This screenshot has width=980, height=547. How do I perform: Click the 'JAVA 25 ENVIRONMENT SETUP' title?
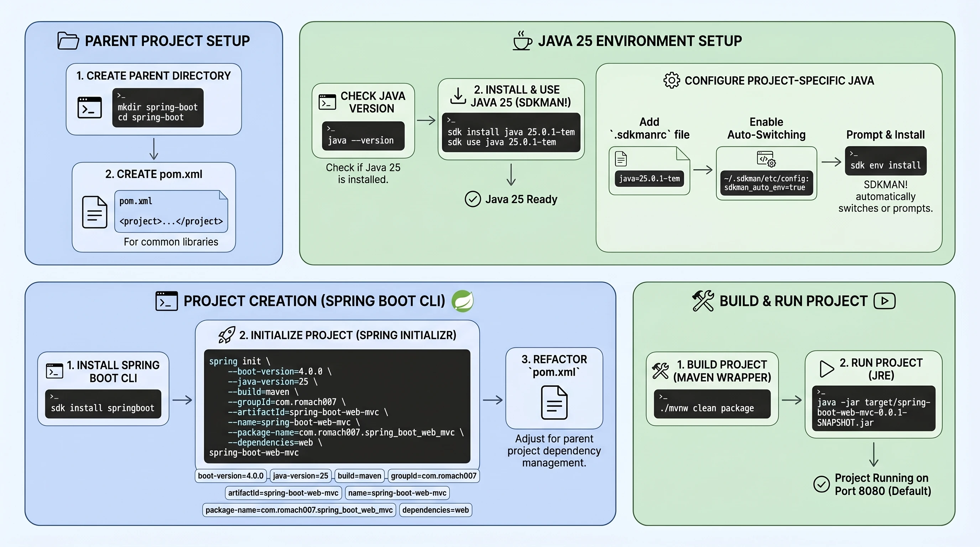[640, 41]
